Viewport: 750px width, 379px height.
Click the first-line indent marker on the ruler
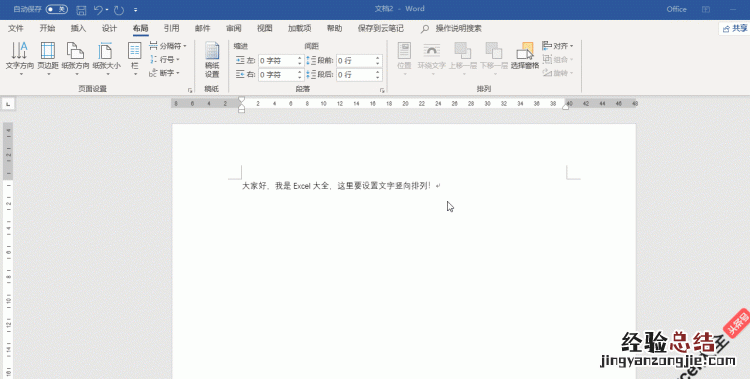click(x=242, y=100)
